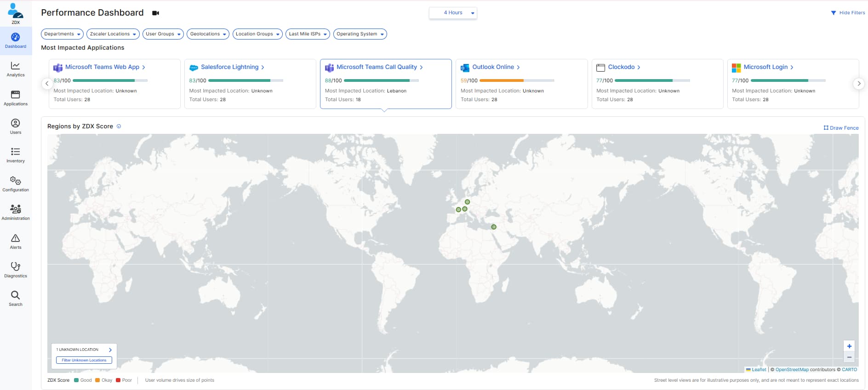Click the Lebanon region map marker
Viewport: 868px width, 390px height.
[494, 227]
